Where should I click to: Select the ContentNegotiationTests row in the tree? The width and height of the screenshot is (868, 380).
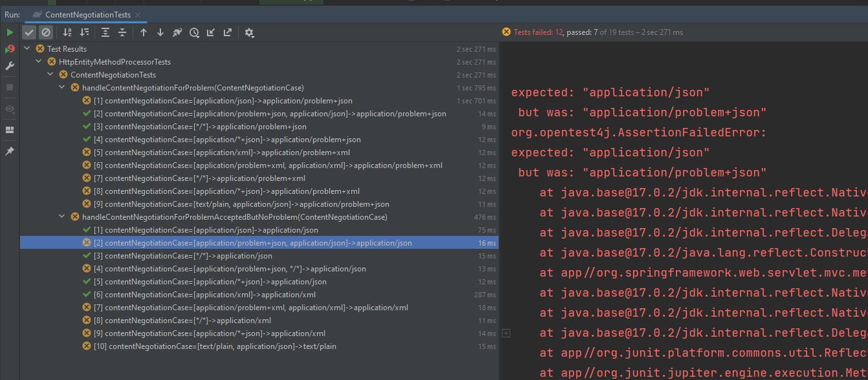(x=259, y=75)
